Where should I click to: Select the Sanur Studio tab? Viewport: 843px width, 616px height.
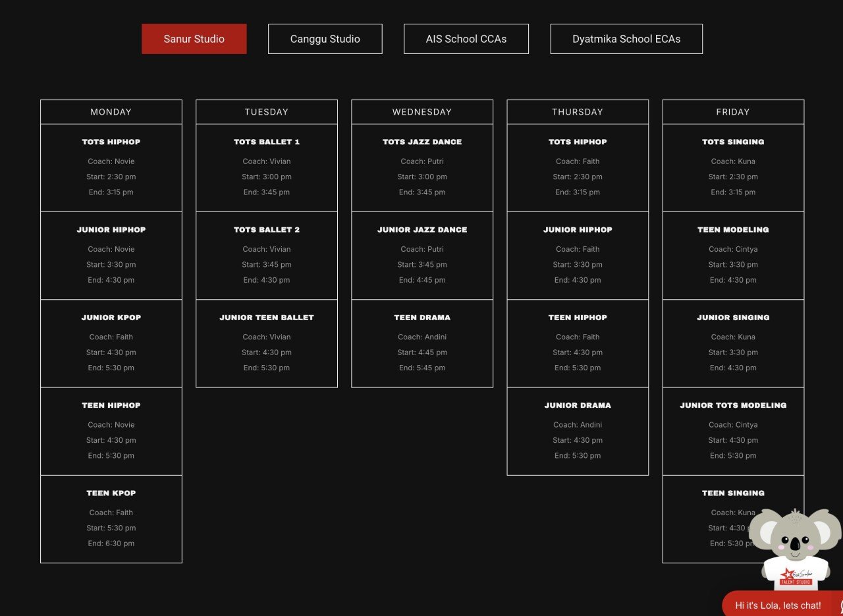pos(194,39)
